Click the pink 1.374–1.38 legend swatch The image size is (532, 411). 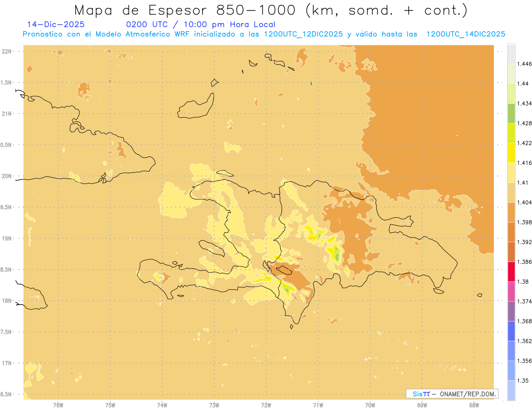pyautogui.click(x=511, y=291)
